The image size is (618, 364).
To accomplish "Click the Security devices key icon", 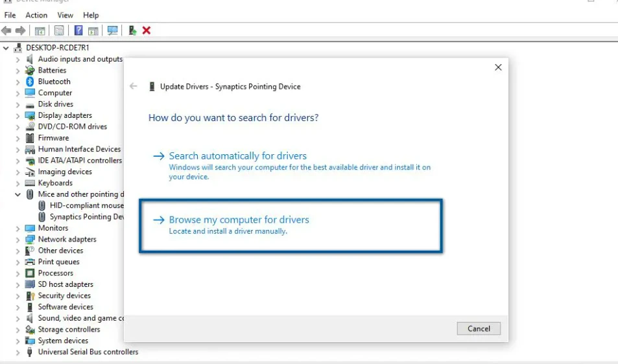I will click(30, 295).
